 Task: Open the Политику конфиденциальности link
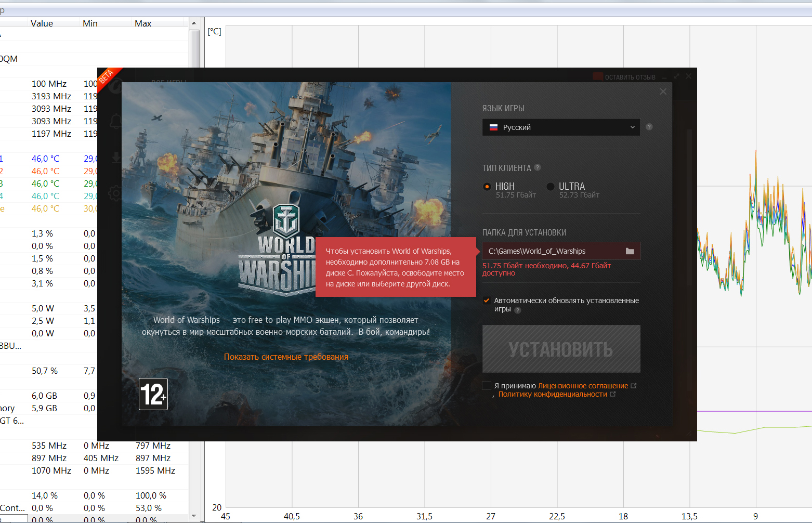pos(553,394)
